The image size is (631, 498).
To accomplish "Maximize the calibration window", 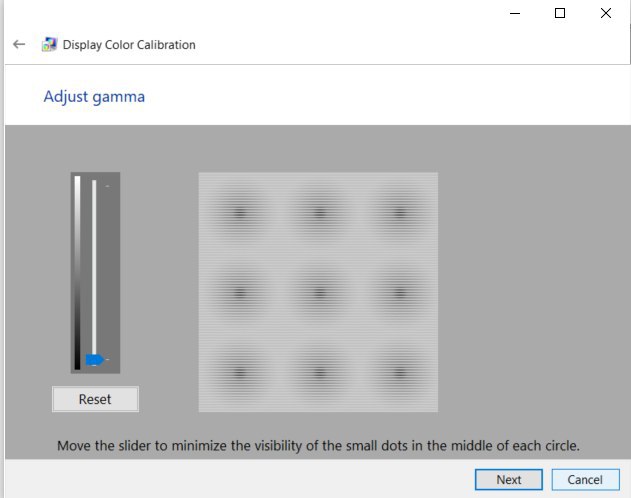I will click(560, 13).
